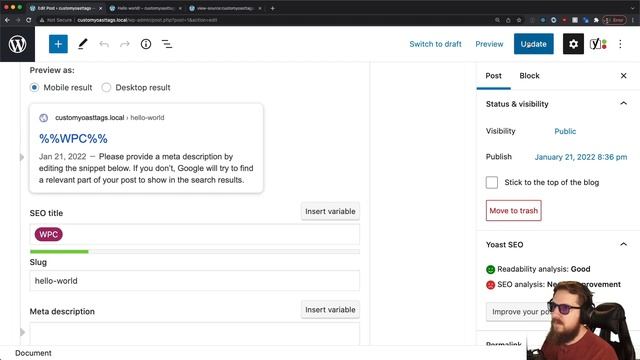Open a new browser tab
The image size is (640, 360).
tap(272, 8)
